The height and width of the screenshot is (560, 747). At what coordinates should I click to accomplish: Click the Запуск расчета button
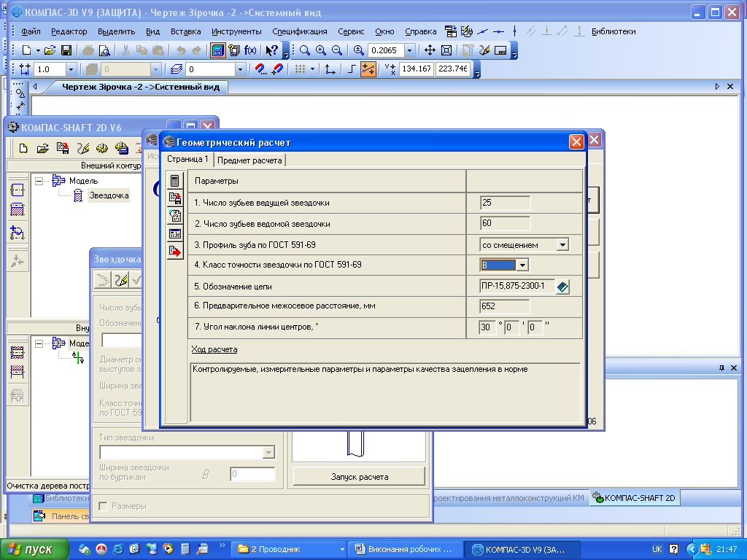click(359, 477)
